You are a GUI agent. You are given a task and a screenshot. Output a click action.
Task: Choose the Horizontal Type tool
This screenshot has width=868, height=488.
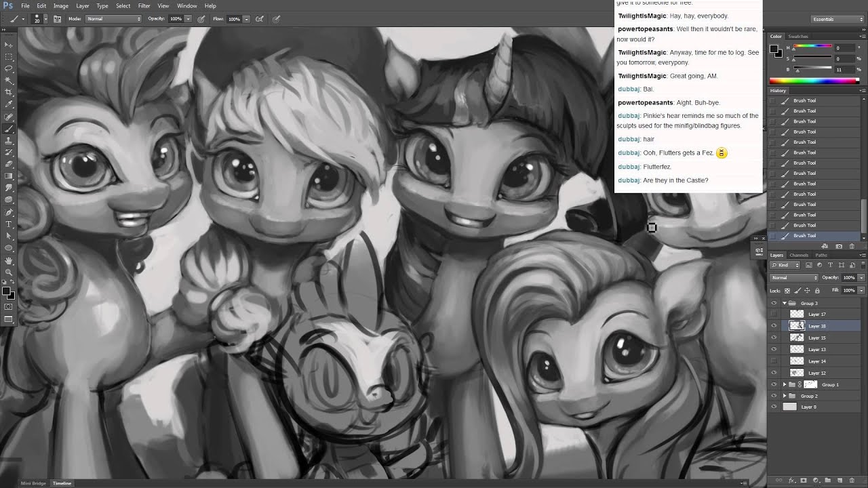tap(9, 224)
